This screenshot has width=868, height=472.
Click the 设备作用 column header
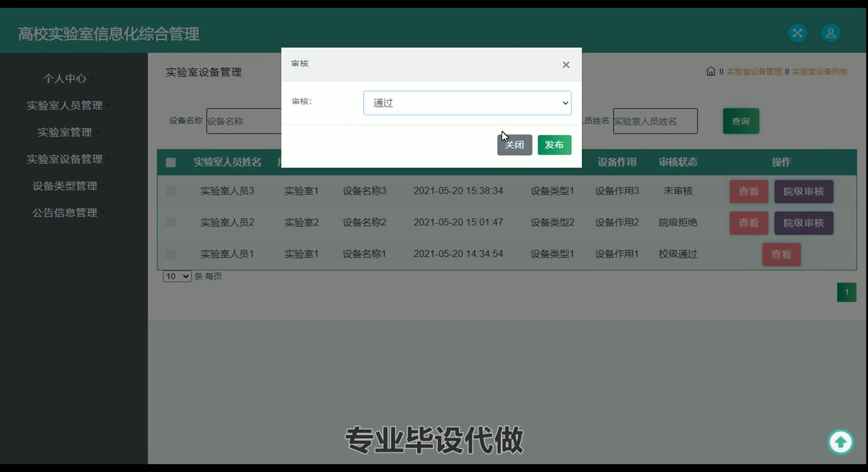(x=617, y=162)
